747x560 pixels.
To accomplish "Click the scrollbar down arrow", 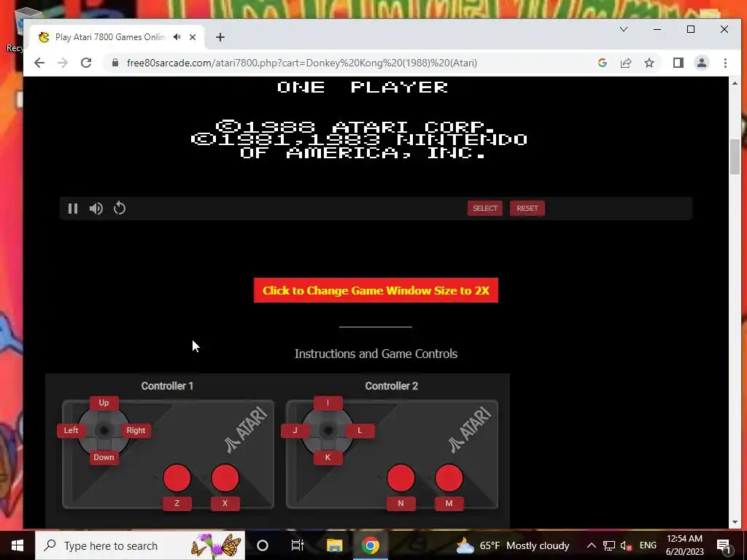I will tap(735, 522).
